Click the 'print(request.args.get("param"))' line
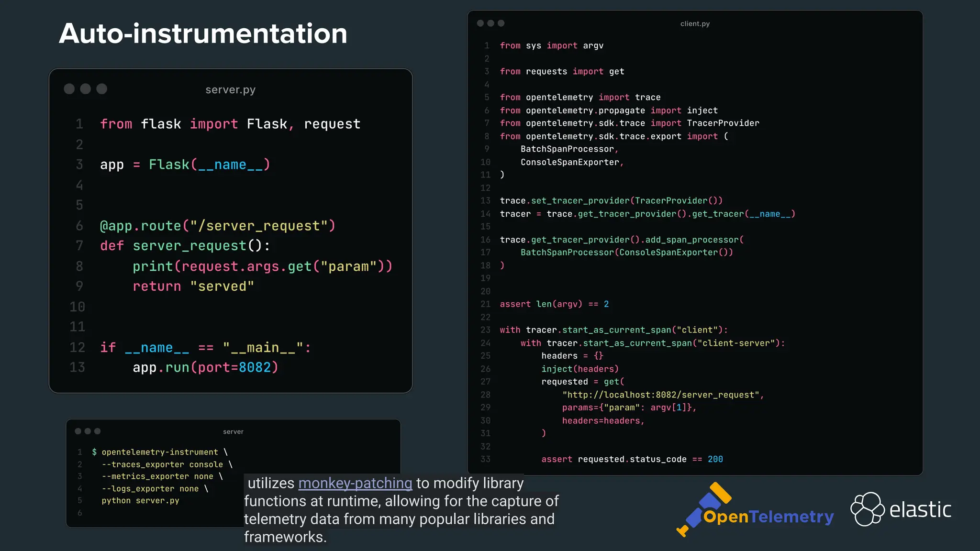 pyautogui.click(x=263, y=266)
